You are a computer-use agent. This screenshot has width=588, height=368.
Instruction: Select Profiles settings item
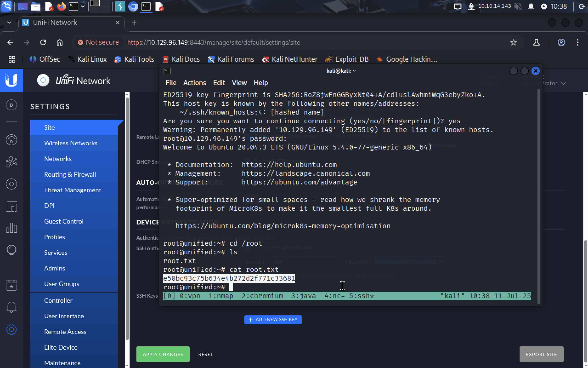(x=74, y=237)
